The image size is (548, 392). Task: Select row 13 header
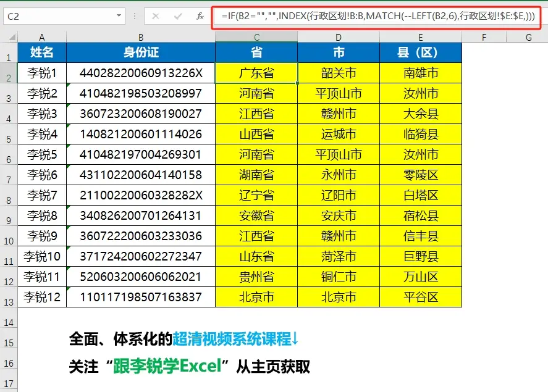tap(9, 297)
